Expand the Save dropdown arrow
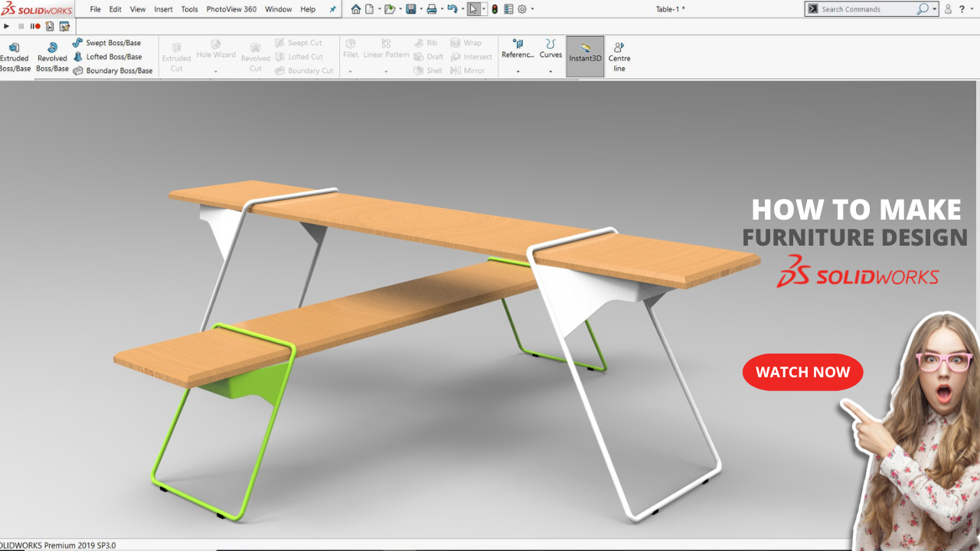The height and width of the screenshot is (551, 980). 420,9
